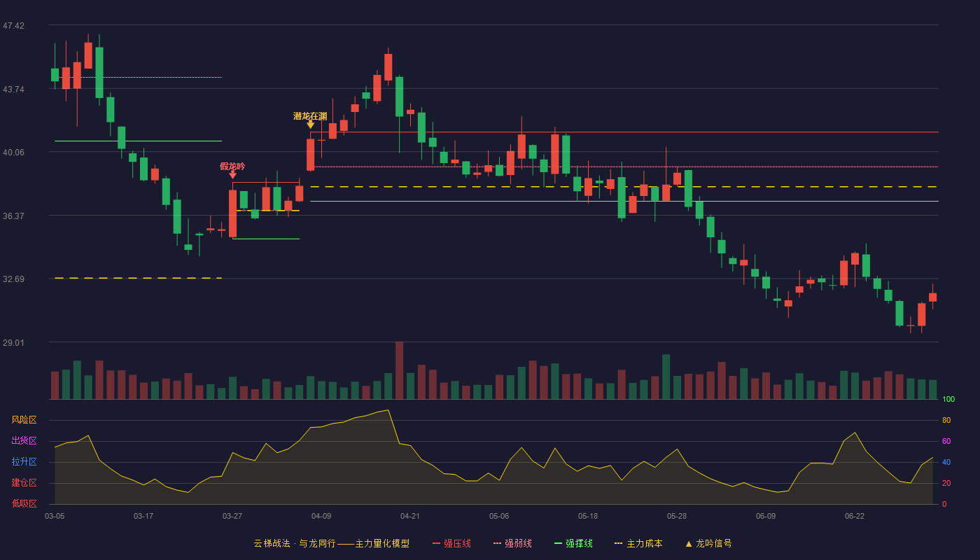The height and width of the screenshot is (560, 980).
Task: Click the 05-18 date axis label
Action: [x=588, y=516]
